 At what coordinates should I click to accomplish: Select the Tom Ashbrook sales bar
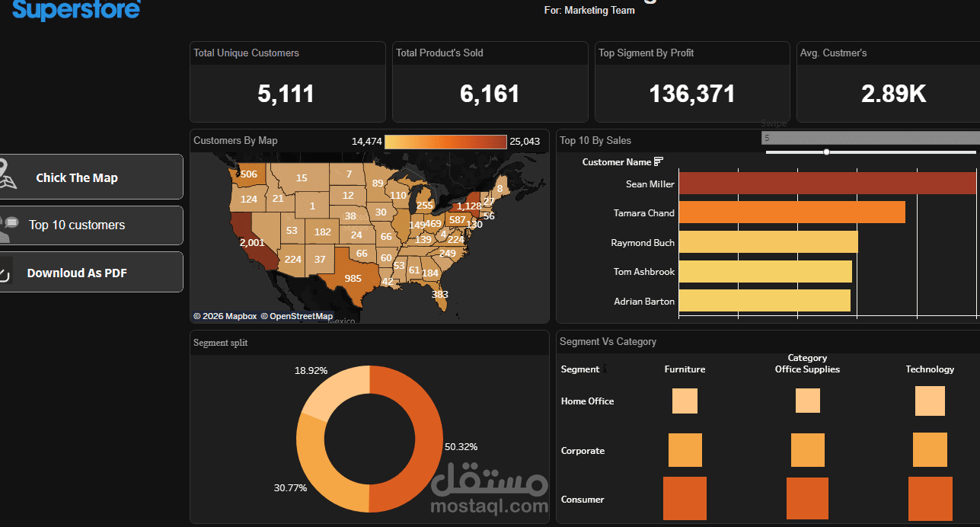[765, 272]
